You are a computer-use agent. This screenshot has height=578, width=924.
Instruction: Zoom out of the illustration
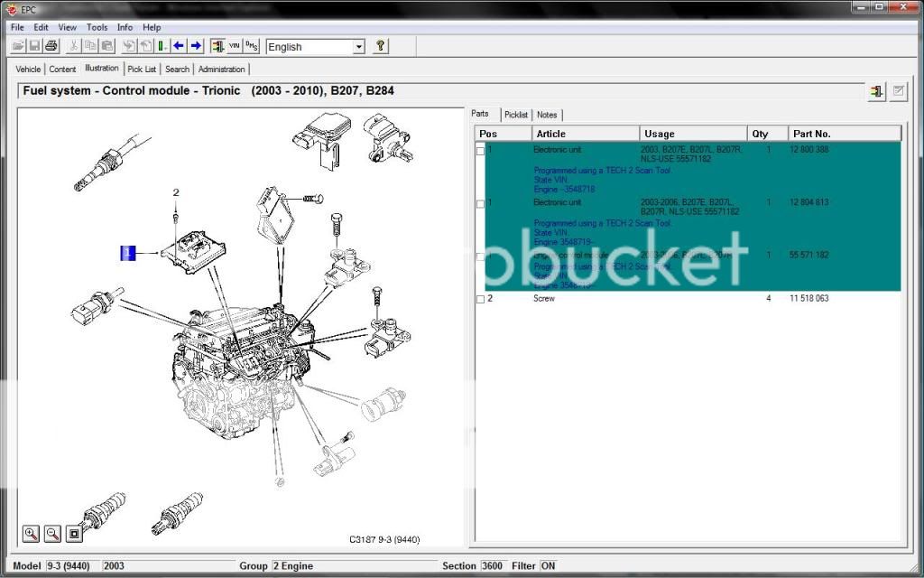pos(52,534)
